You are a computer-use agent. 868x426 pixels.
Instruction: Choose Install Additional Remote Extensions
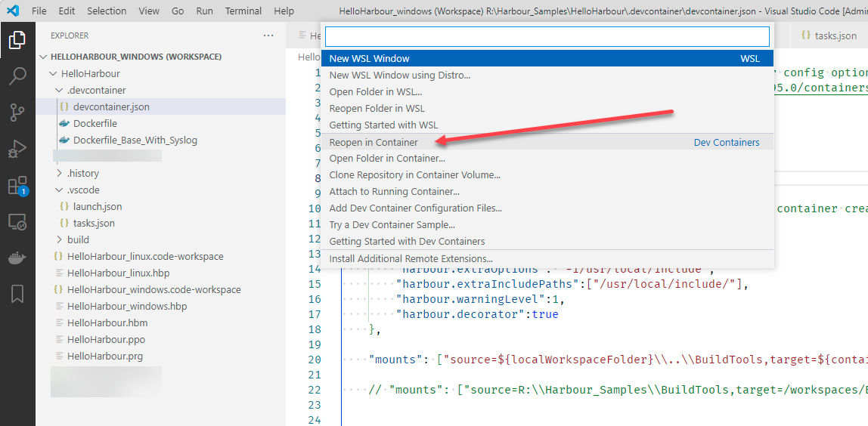411,258
